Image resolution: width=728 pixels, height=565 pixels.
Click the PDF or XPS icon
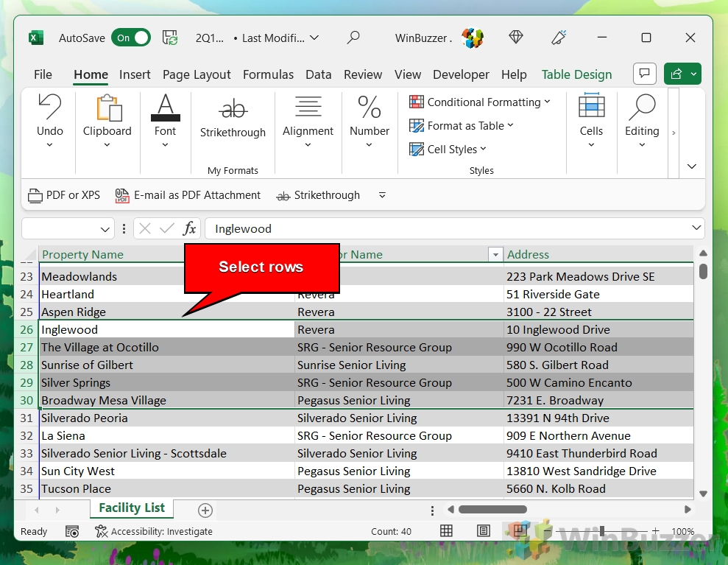pos(34,195)
